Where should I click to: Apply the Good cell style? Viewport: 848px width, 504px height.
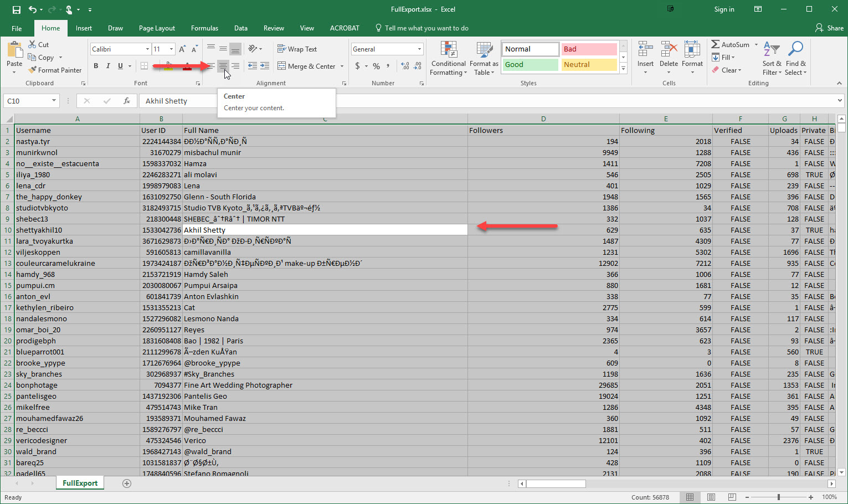(x=531, y=65)
